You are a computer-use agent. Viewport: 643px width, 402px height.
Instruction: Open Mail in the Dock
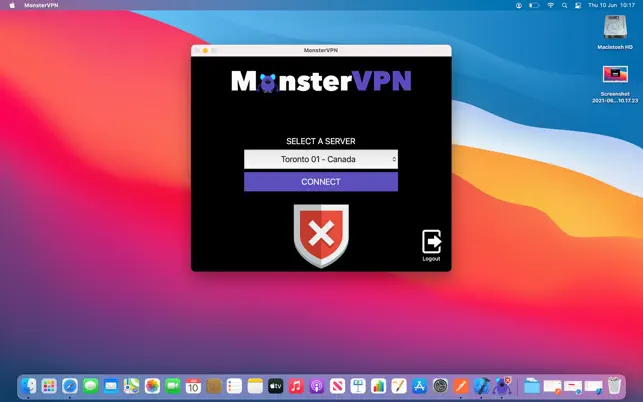pyautogui.click(x=111, y=386)
